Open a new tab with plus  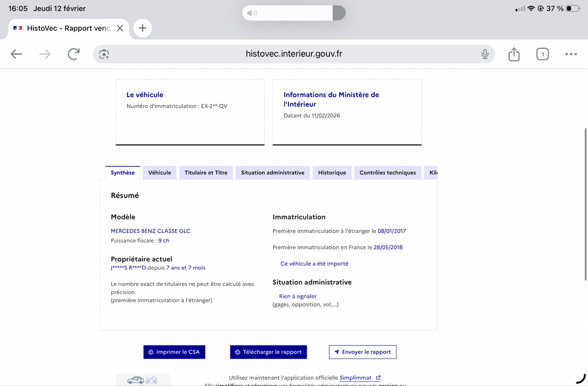click(143, 28)
